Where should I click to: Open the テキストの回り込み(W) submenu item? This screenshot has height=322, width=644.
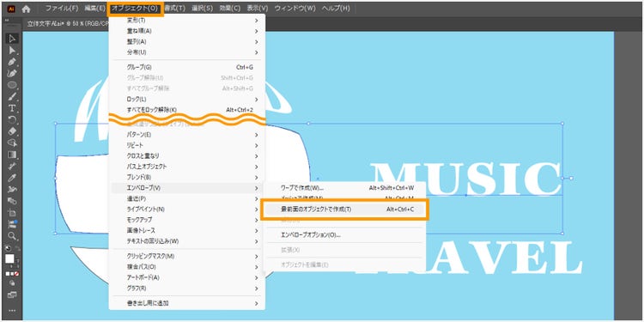187,241
